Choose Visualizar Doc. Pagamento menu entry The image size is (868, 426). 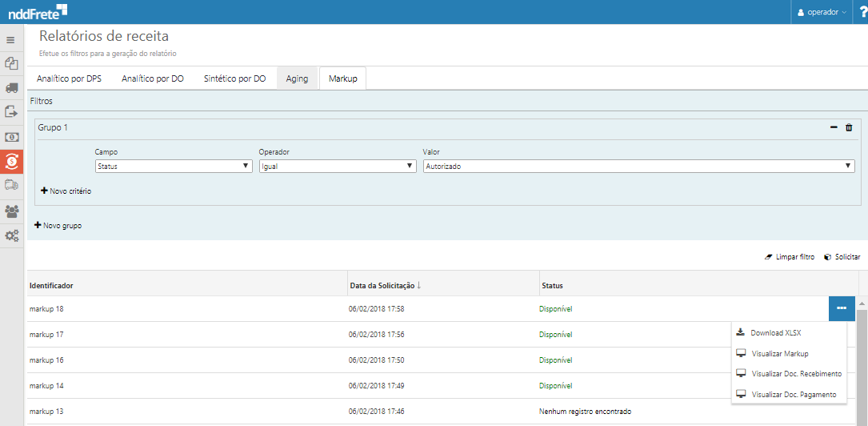pyautogui.click(x=793, y=394)
